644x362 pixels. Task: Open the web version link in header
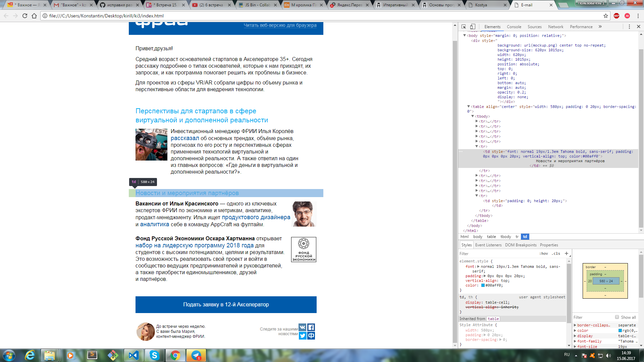coord(280,25)
